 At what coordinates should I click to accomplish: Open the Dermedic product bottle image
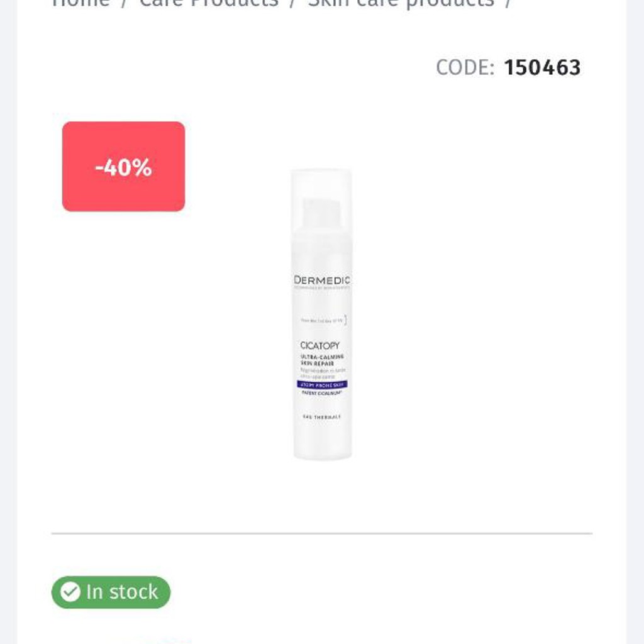321,314
